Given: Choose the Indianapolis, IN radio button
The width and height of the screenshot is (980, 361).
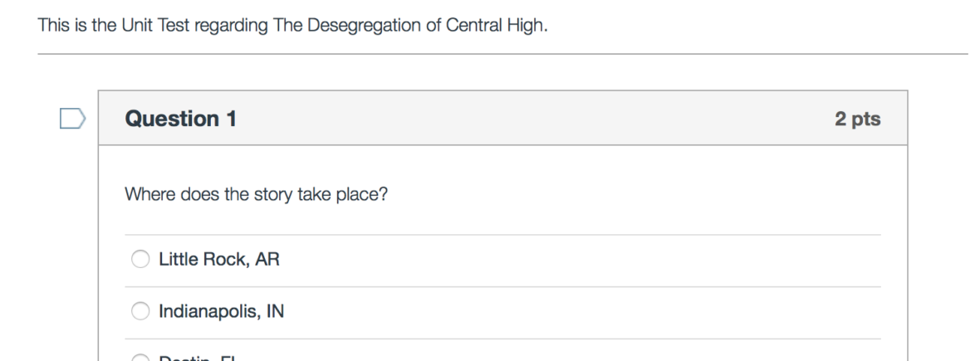Looking at the screenshot, I should (141, 313).
